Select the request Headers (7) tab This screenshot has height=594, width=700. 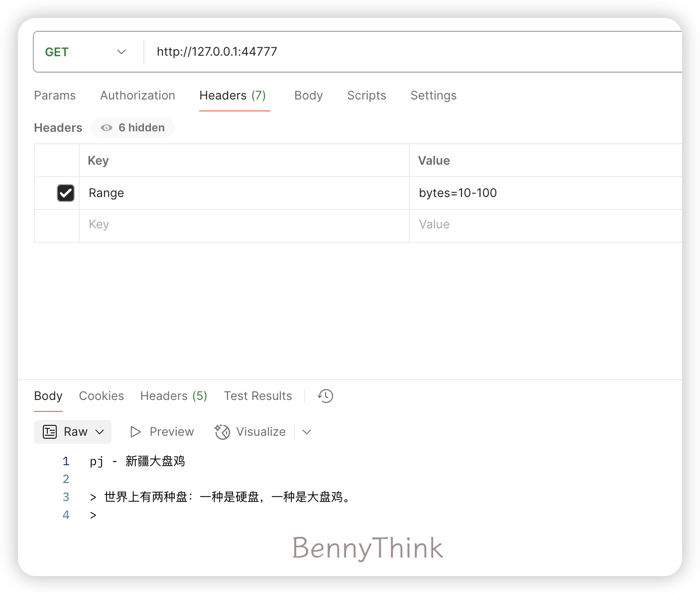click(x=233, y=96)
